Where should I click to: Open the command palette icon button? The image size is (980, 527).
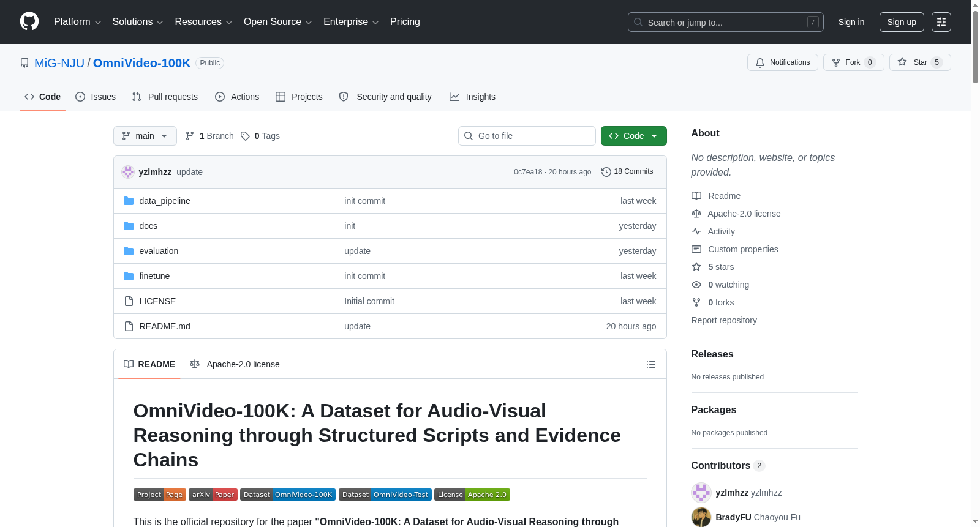point(941,22)
